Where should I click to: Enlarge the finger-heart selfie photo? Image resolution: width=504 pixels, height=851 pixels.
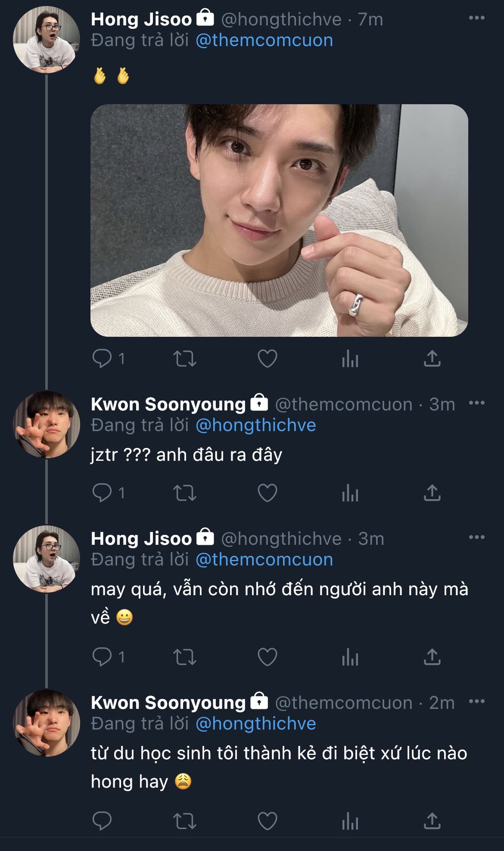[x=279, y=220]
